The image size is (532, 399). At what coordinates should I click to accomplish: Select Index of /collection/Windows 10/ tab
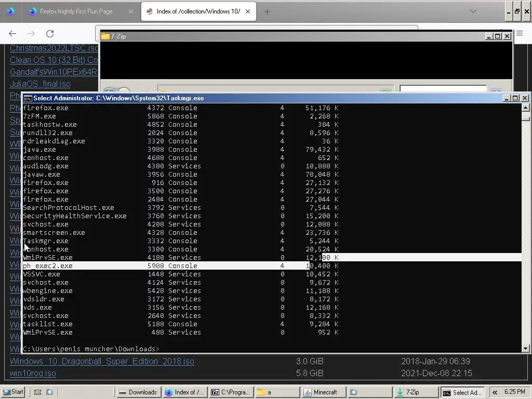(198, 11)
